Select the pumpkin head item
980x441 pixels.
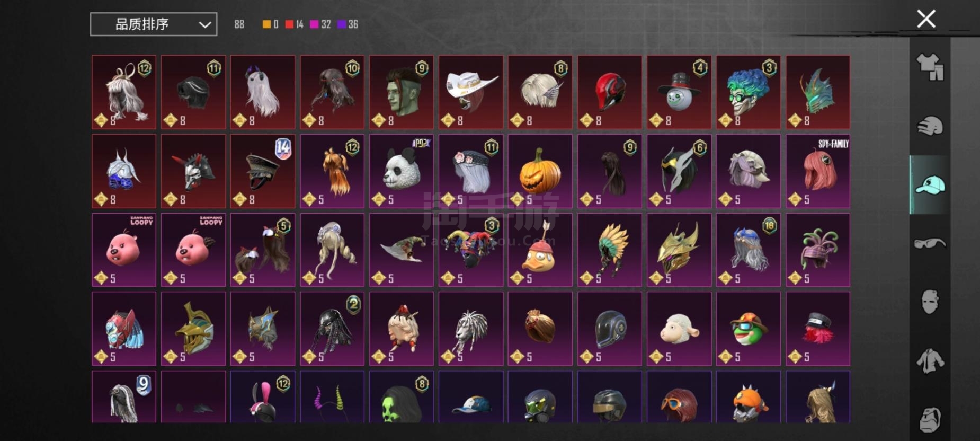point(540,171)
